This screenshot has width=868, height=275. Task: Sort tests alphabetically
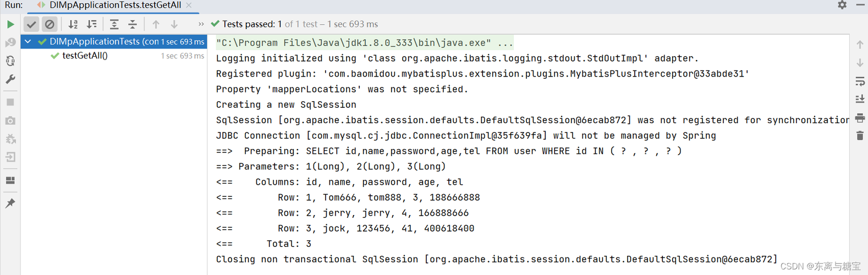pyautogui.click(x=73, y=24)
